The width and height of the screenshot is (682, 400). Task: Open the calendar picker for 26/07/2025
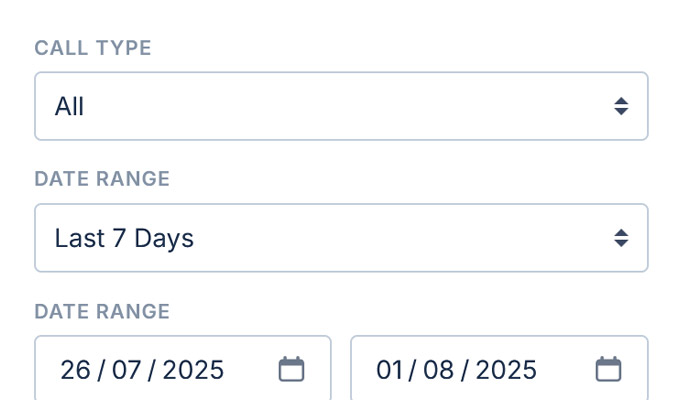(291, 369)
